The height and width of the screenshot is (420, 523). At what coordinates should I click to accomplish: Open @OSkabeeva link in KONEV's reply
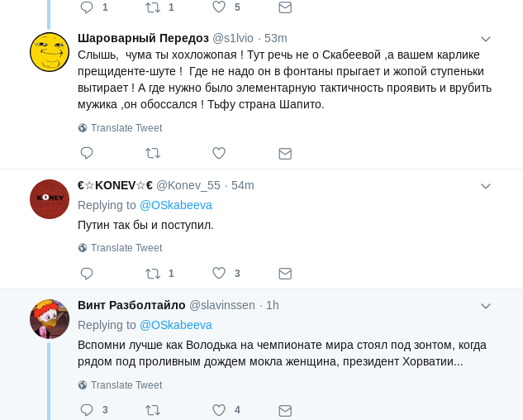pyautogui.click(x=176, y=205)
